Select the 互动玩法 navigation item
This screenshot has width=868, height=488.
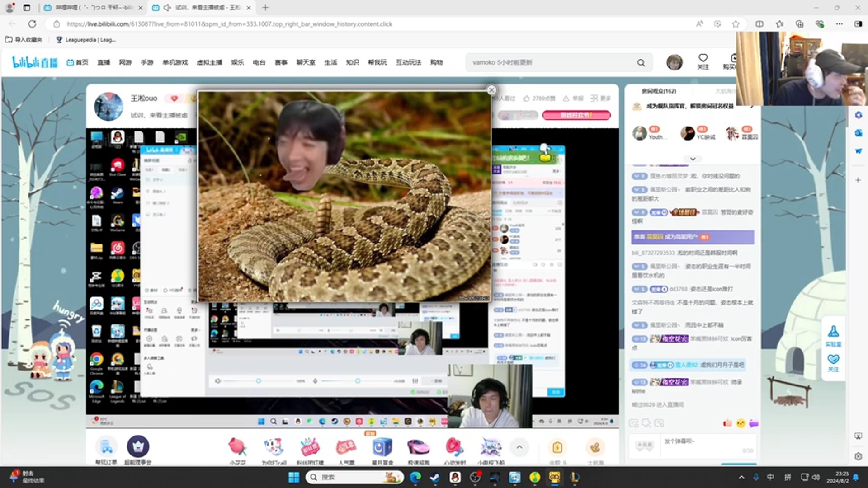409,62
